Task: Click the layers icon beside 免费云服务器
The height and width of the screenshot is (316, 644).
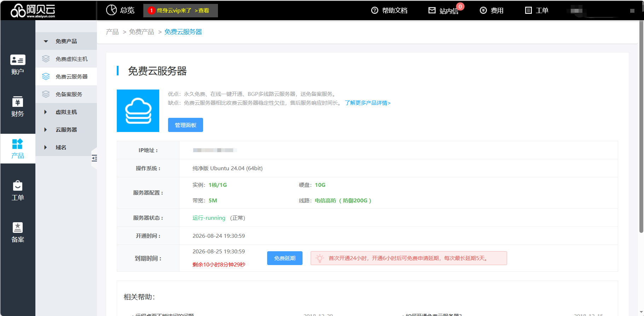Action: [x=46, y=76]
